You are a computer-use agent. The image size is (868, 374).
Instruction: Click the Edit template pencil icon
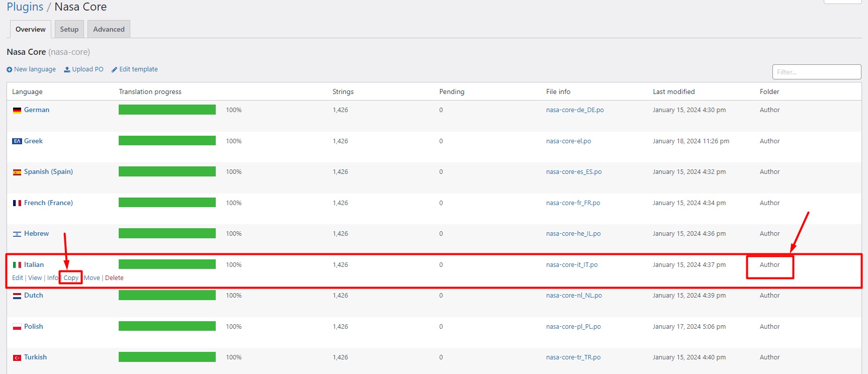114,69
